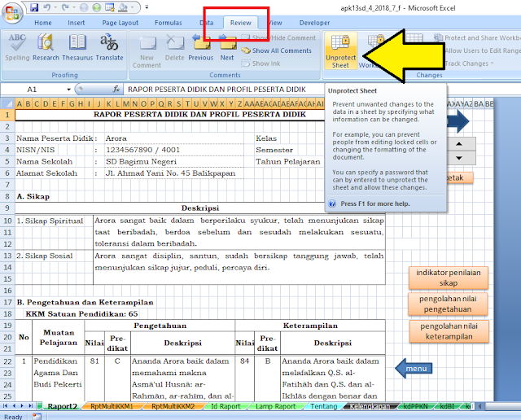The width and height of the screenshot is (521, 420).
Task: Select row header 22
Action: [x=7, y=361]
